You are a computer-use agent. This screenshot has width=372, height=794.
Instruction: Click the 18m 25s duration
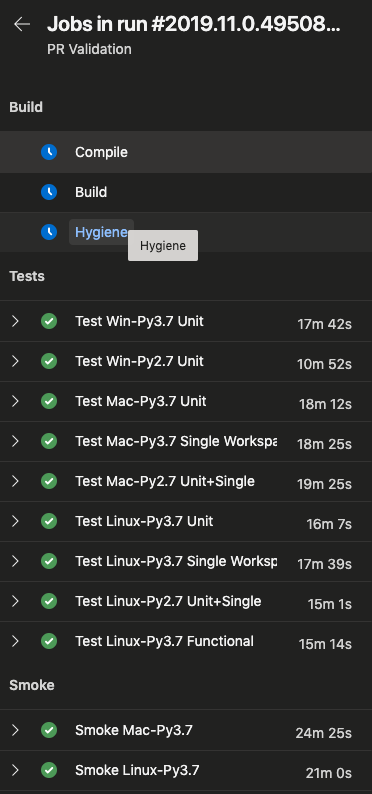point(325,444)
